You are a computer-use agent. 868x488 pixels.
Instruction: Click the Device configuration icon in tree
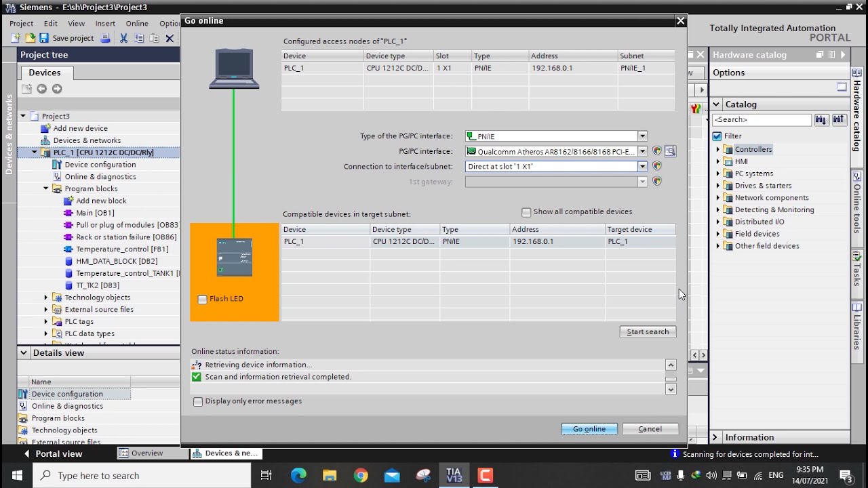pos(58,165)
